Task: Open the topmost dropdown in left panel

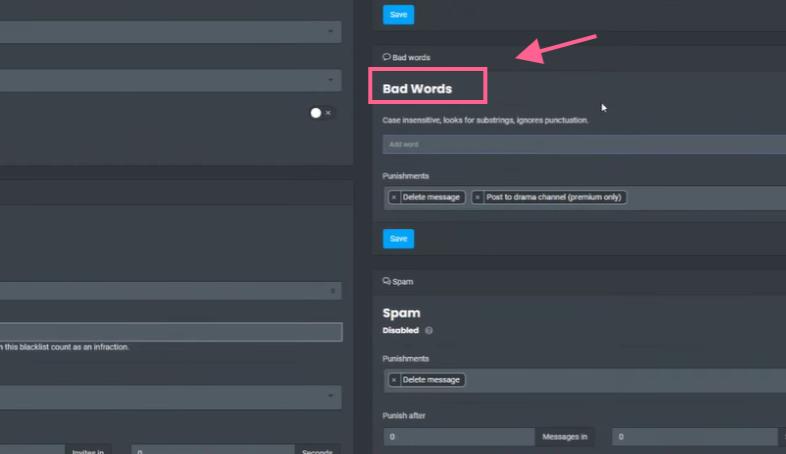Action: pyautogui.click(x=170, y=32)
